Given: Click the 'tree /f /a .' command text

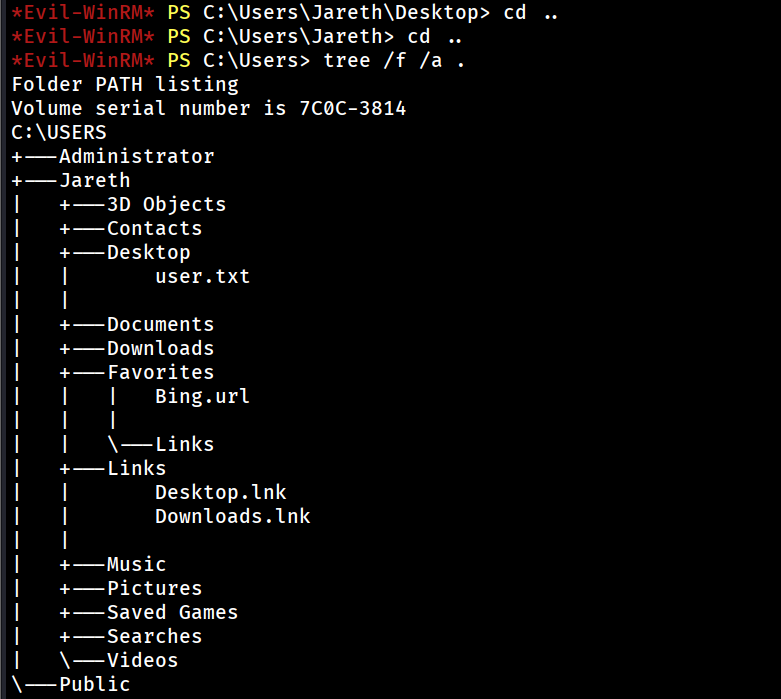Looking at the screenshot, I should pos(394,60).
